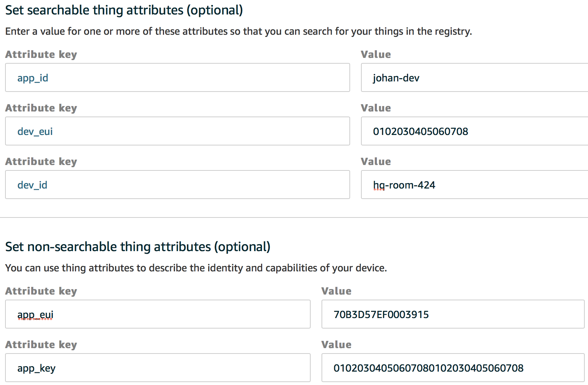Click the app_key attribute key field
588x385 pixels.
tap(158, 368)
